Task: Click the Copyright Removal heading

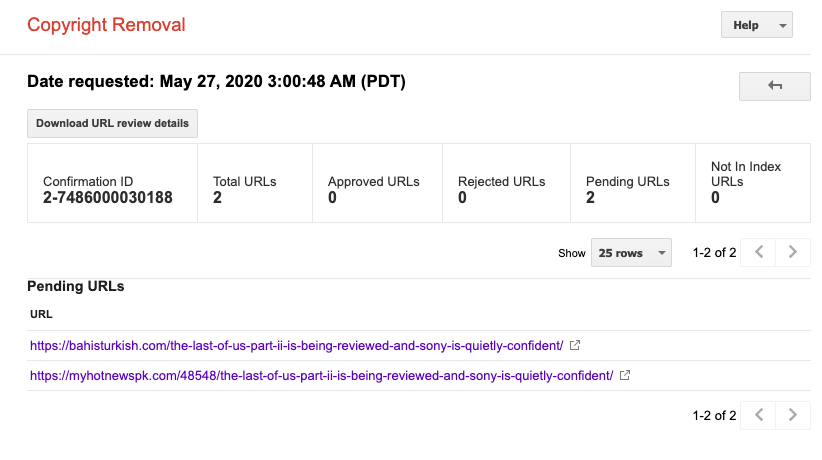Action: (x=106, y=25)
